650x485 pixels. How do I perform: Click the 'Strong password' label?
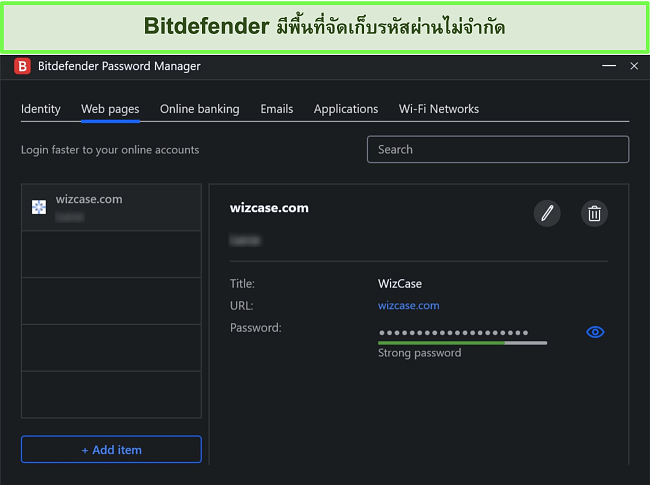[420, 353]
